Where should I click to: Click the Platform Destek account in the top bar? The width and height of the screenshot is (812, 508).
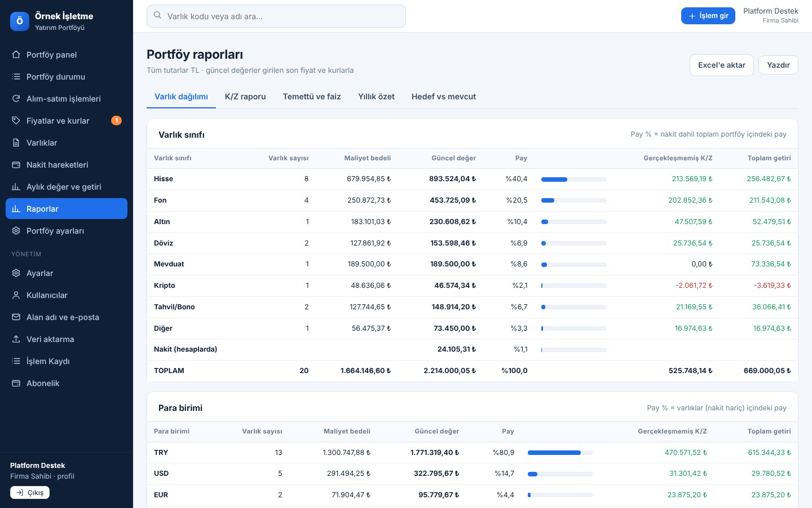click(x=770, y=15)
